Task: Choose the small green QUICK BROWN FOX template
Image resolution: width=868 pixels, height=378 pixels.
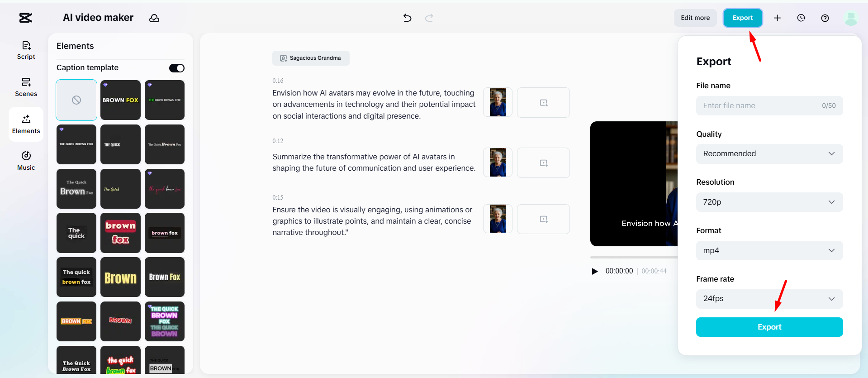Action: point(165,100)
